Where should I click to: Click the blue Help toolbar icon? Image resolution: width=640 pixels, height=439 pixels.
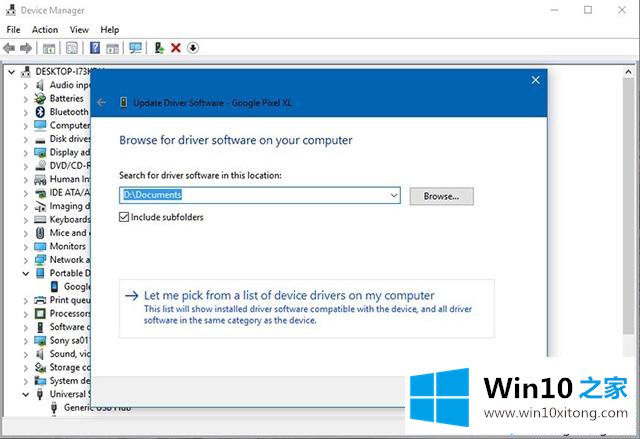click(95, 48)
